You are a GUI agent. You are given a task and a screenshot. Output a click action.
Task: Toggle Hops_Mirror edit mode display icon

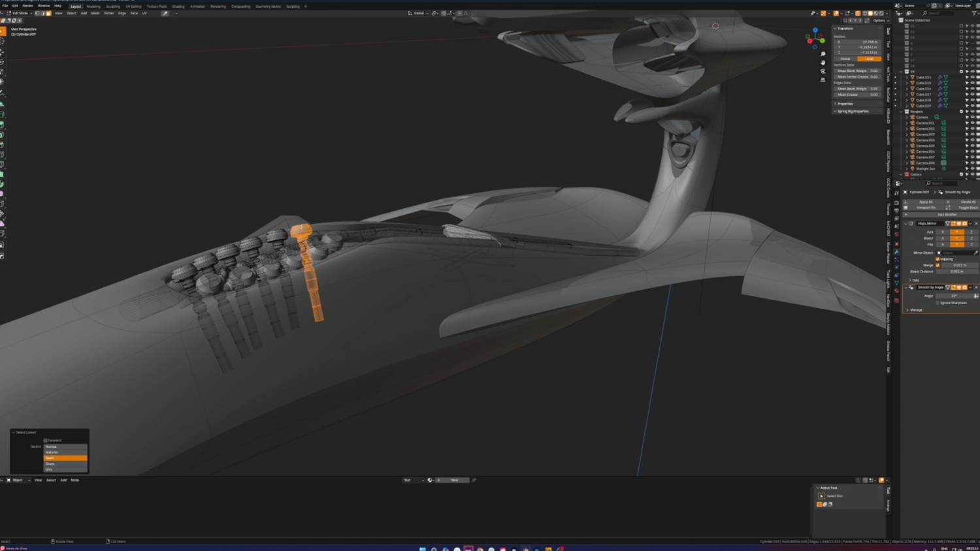[953, 223]
